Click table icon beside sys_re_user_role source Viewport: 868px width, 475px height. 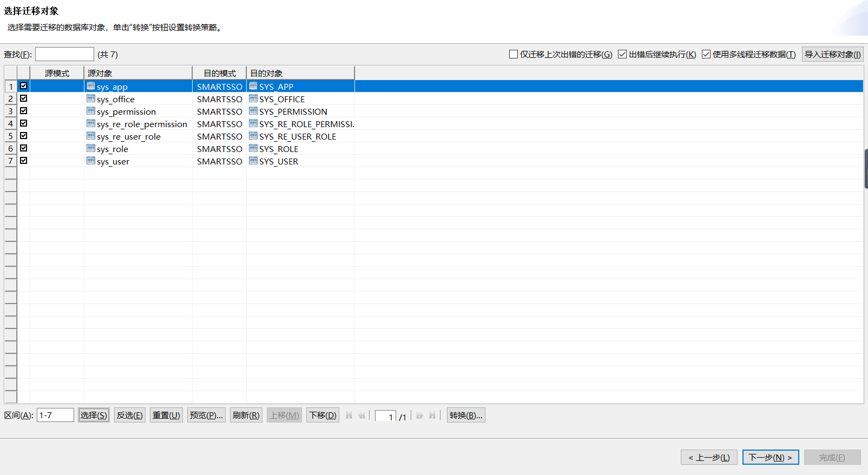(x=91, y=136)
